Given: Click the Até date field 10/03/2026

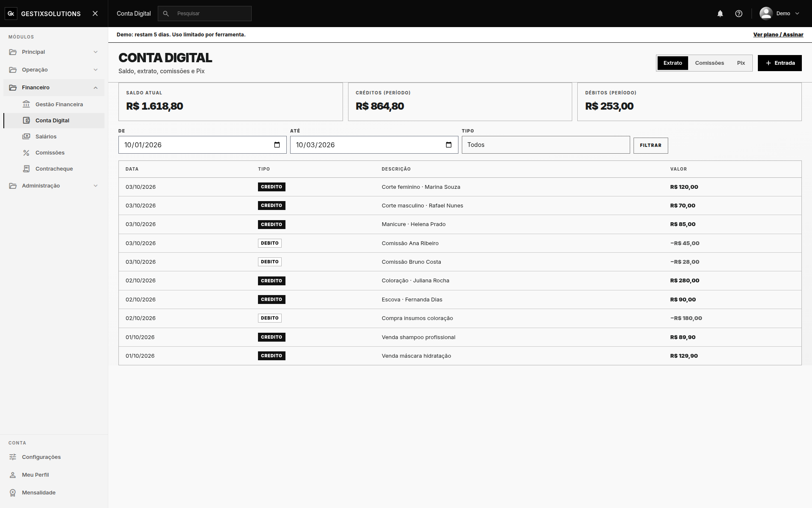Looking at the screenshot, I should [374, 145].
